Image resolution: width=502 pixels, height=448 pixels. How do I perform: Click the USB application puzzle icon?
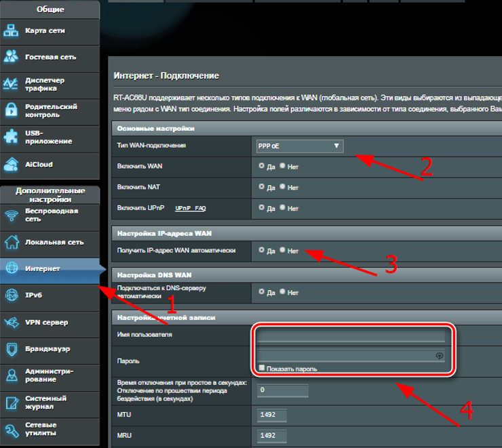click(x=12, y=136)
